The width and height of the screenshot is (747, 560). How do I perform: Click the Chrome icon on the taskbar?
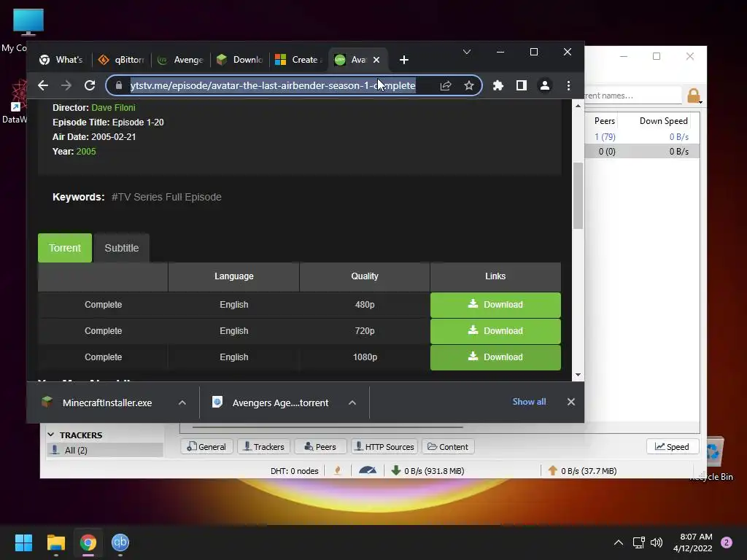click(88, 542)
